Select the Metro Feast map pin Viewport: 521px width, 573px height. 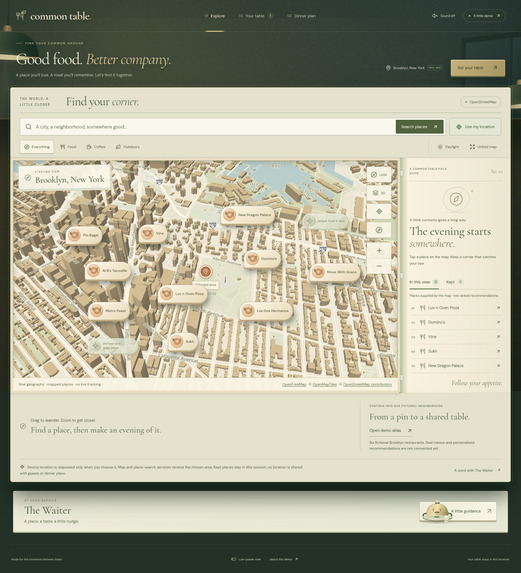109,311
